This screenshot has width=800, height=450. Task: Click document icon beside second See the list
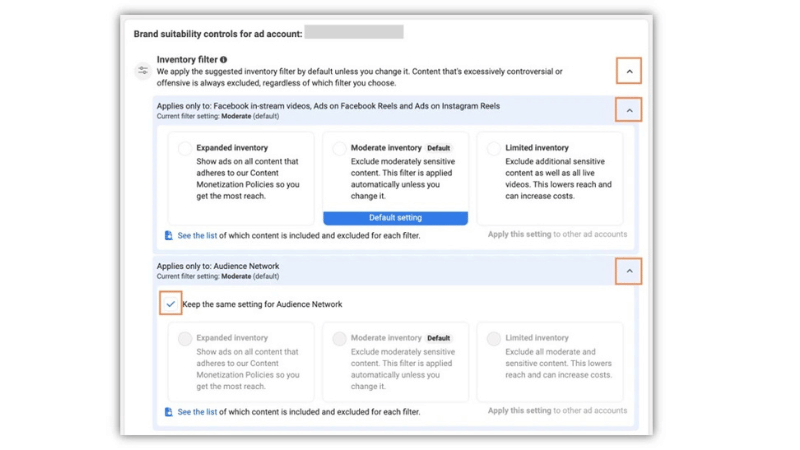[x=168, y=412]
